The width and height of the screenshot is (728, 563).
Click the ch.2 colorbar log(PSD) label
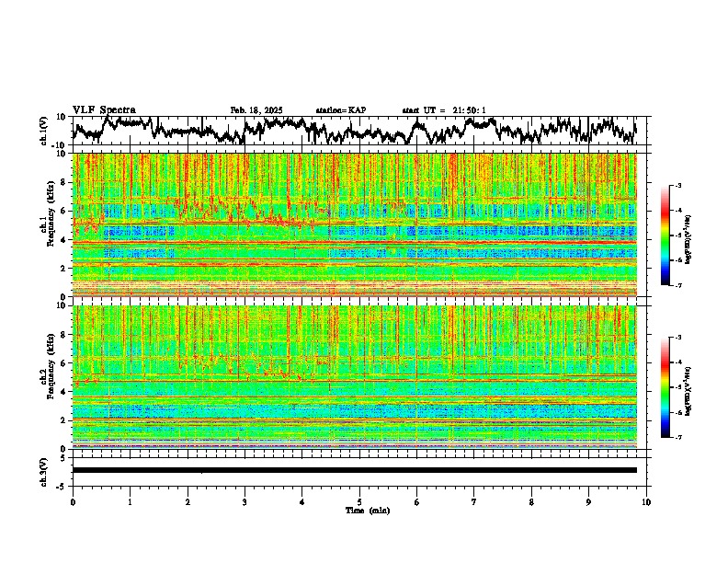[688, 391]
